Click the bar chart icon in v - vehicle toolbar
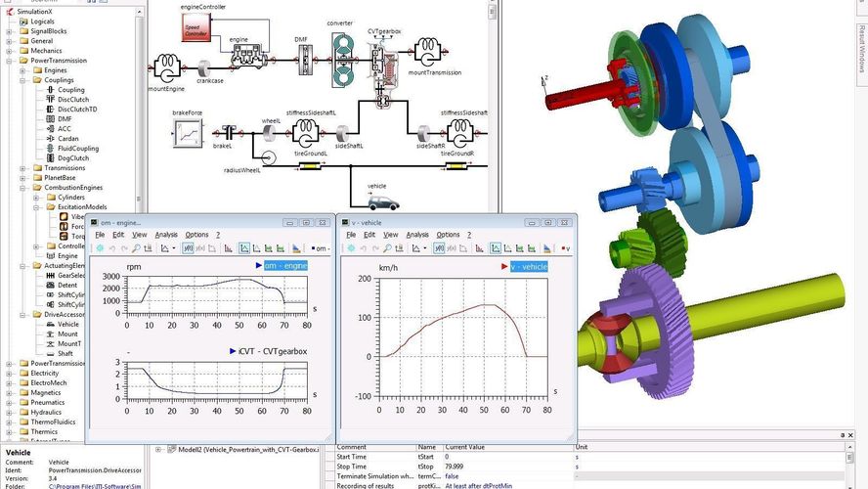 tap(479, 248)
